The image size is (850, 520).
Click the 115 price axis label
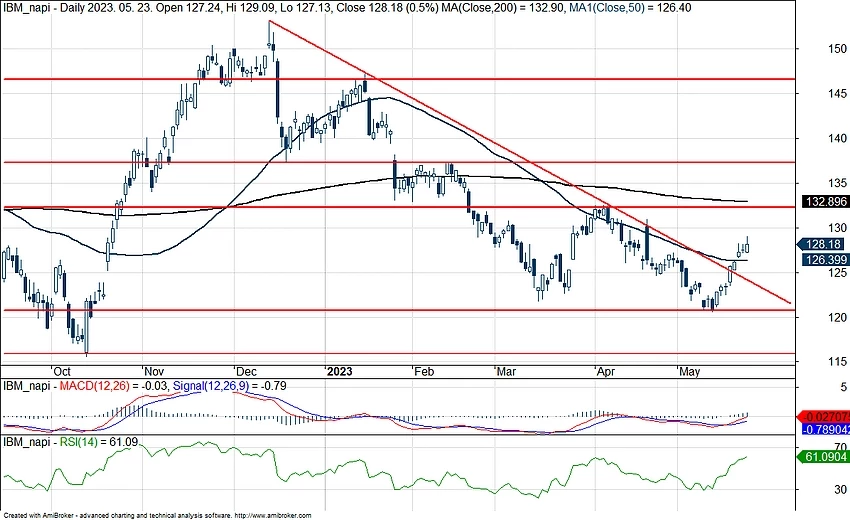837,361
